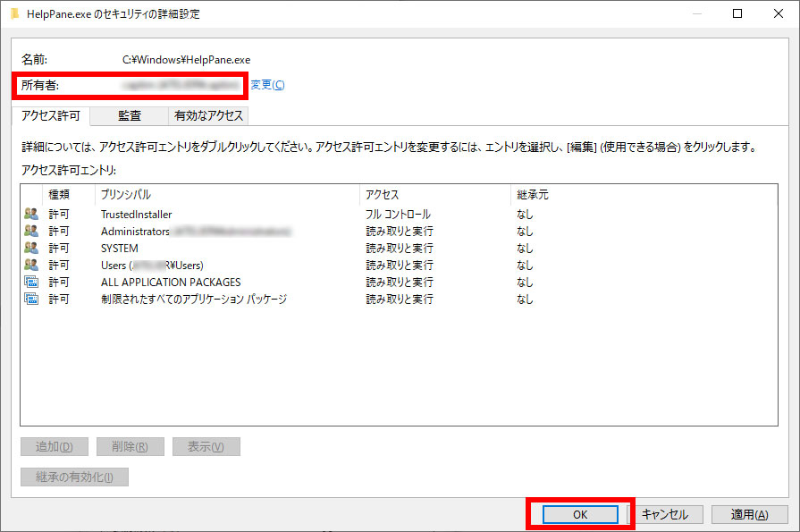Confirm with the OK button
The height and width of the screenshot is (532, 800).
click(x=580, y=515)
